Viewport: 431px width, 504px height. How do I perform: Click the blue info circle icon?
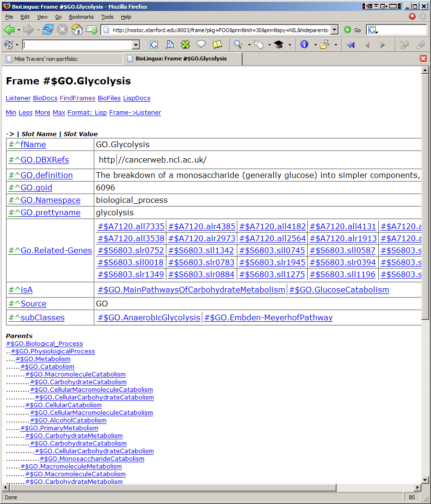tap(304, 44)
